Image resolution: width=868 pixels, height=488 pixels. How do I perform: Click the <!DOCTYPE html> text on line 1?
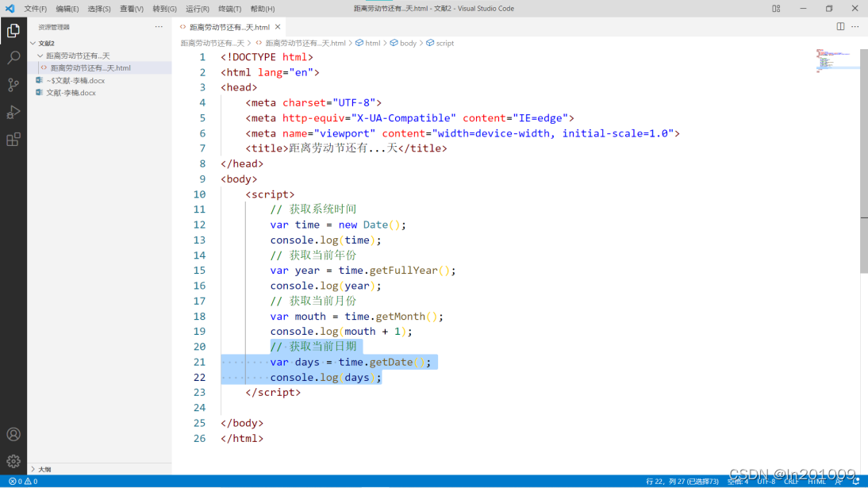click(267, 57)
